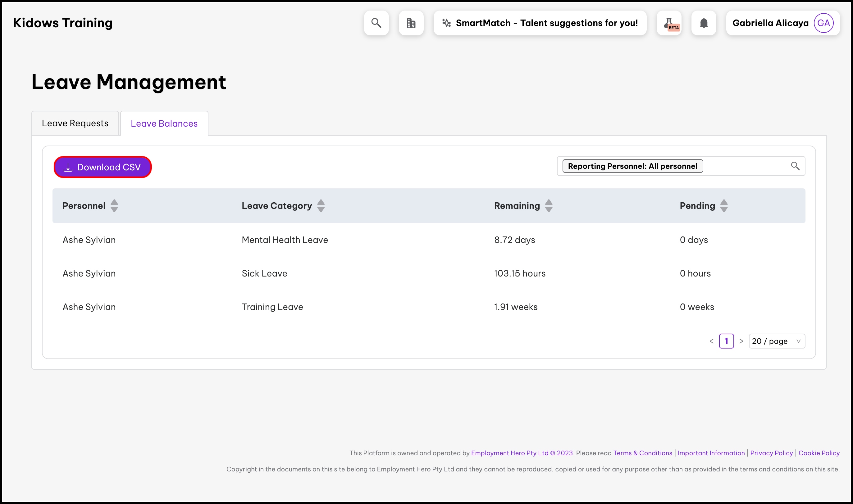
Task: Open the organisation building icon
Action: [x=411, y=23]
